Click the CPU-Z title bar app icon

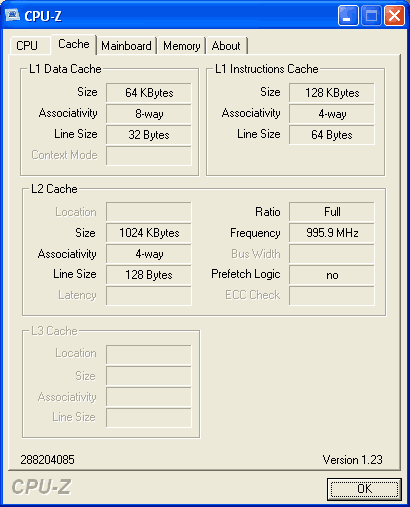pyautogui.click(x=12, y=15)
